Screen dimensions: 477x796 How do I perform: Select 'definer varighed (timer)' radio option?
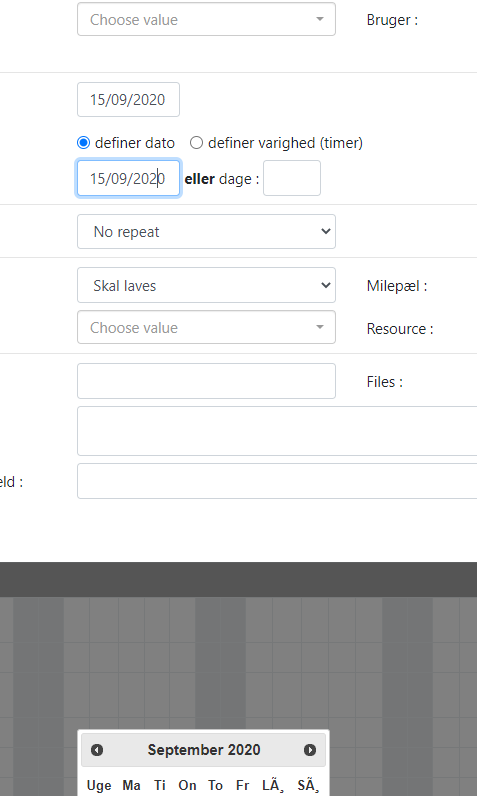tap(196, 143)
